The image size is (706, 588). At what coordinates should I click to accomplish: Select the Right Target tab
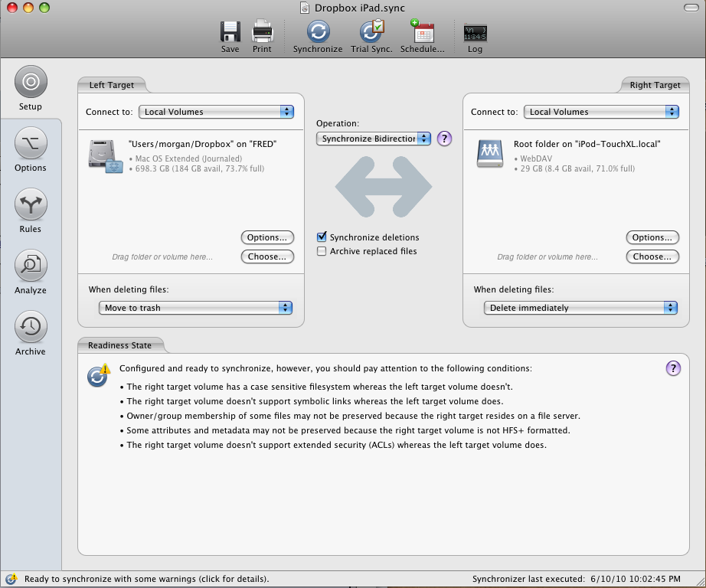[x=655, y=85]
